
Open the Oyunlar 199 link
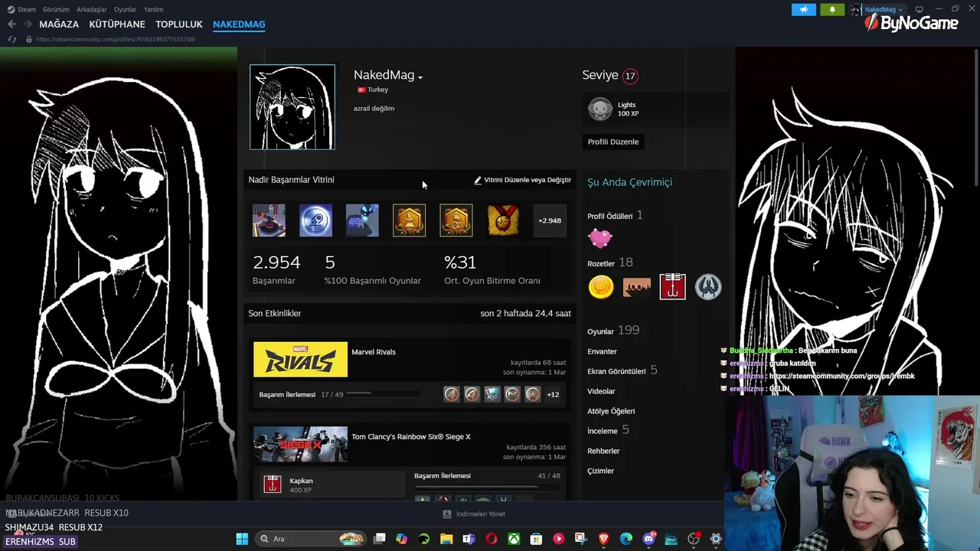click(613, 331)
